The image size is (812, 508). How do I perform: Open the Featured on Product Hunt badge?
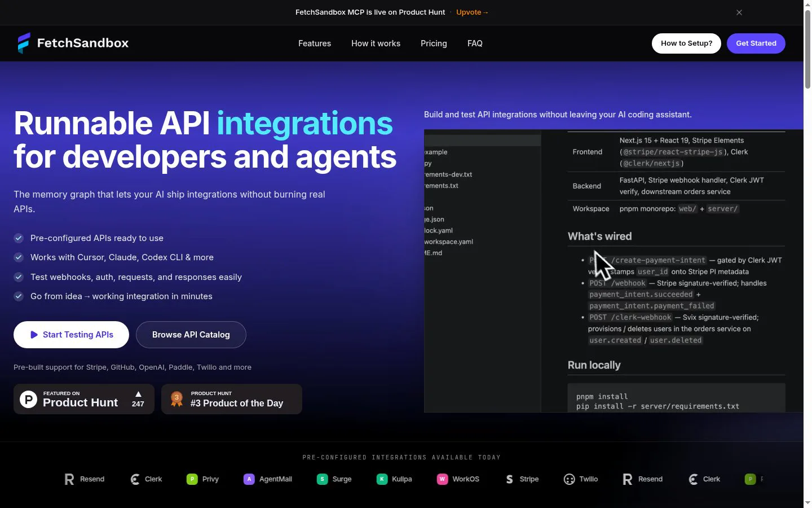click(x=84, y=399)
